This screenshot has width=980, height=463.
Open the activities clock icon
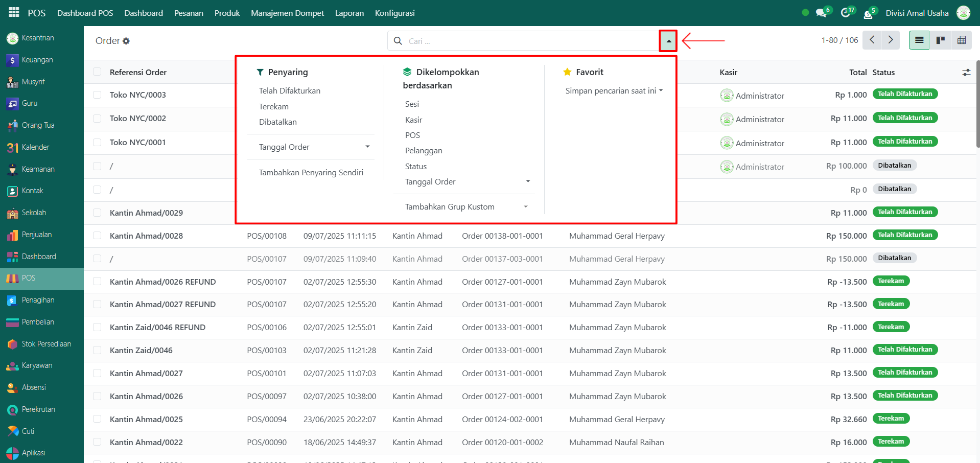tap(846, 13)
